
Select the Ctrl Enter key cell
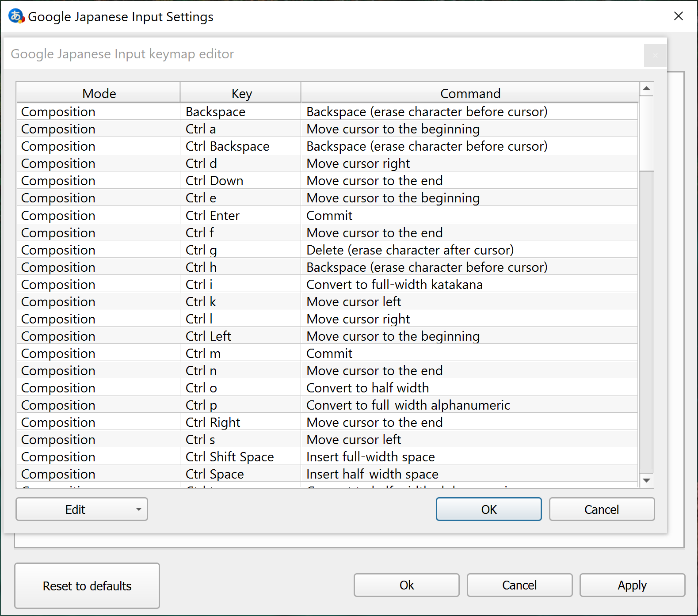click(240, 216)
